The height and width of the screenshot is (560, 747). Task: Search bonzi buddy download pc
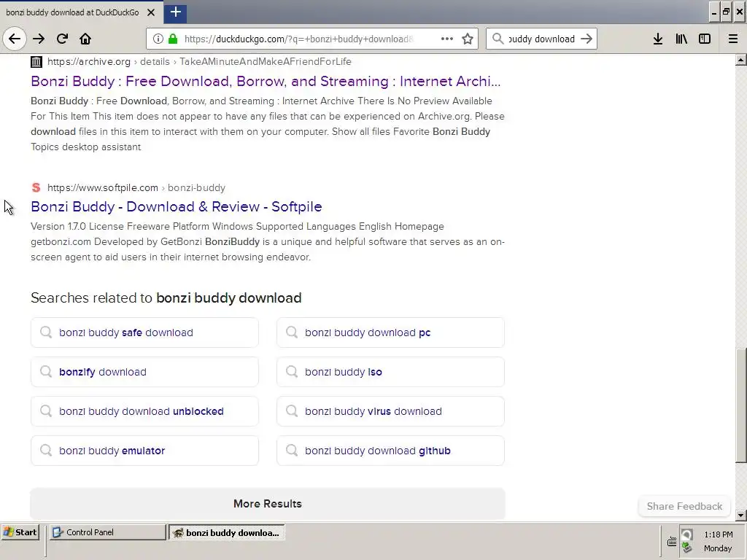point(390,332)
